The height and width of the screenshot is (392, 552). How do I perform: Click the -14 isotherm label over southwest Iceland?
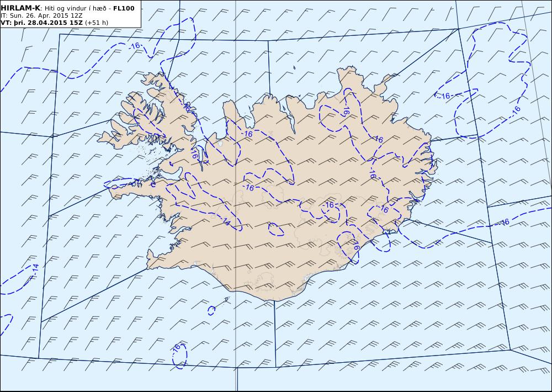(226, 222)
